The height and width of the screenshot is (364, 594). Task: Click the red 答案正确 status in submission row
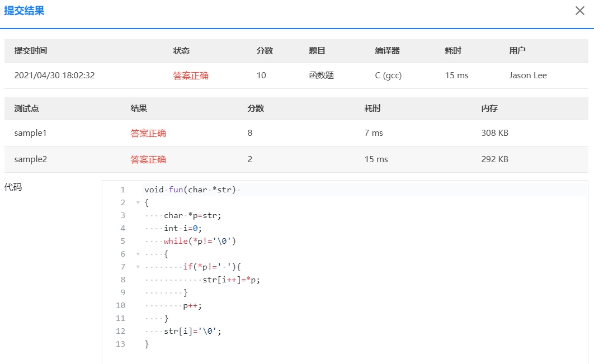pyautogui.click(x=191, y=75)
